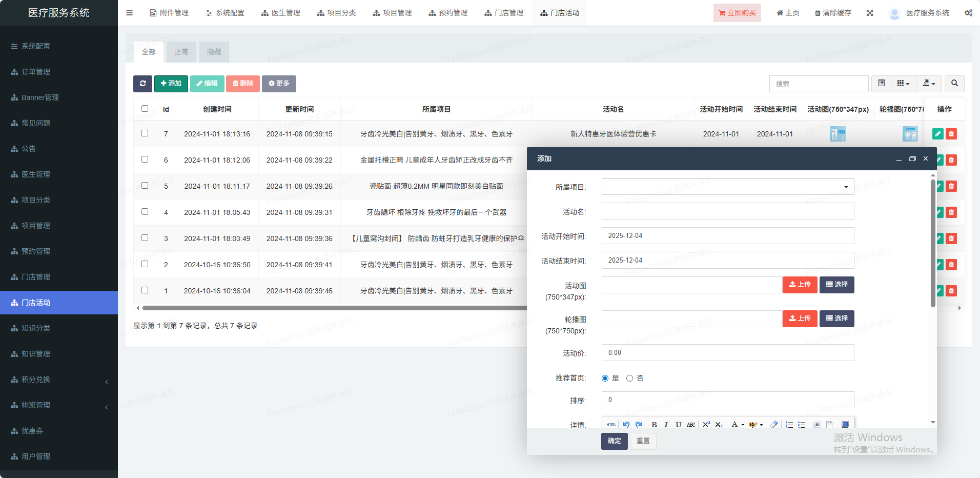
Task: Open the 所属项目 dropdown in add dialog
Action: coord(727,187)
